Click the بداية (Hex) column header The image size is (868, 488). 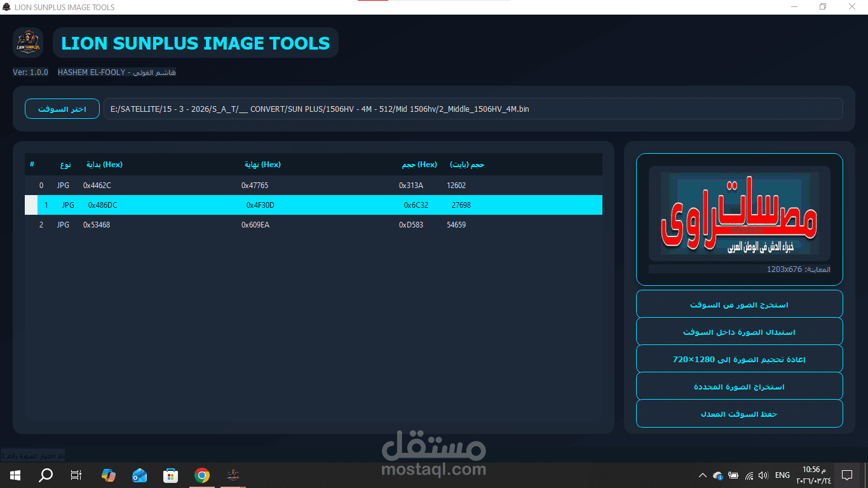coord(105,165)
